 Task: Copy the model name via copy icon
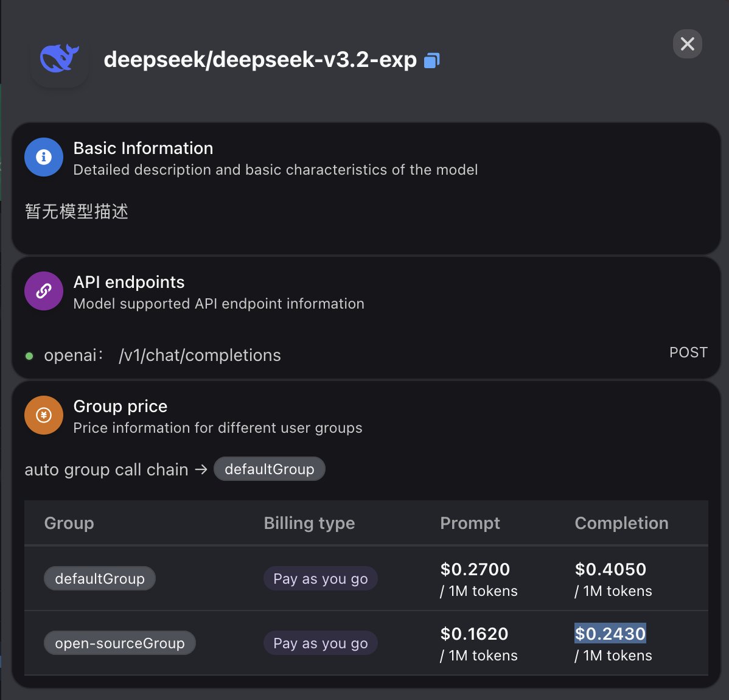431,60
